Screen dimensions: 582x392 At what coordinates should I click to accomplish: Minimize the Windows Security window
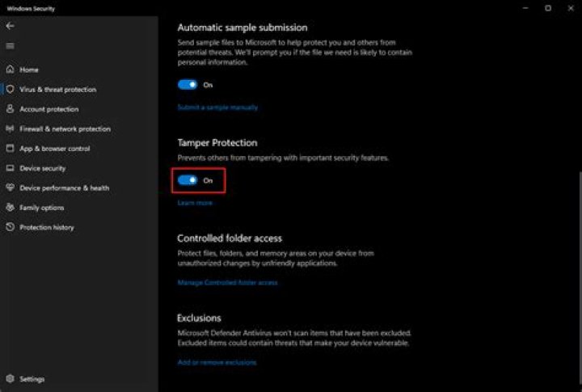click(x=525, y=8)
